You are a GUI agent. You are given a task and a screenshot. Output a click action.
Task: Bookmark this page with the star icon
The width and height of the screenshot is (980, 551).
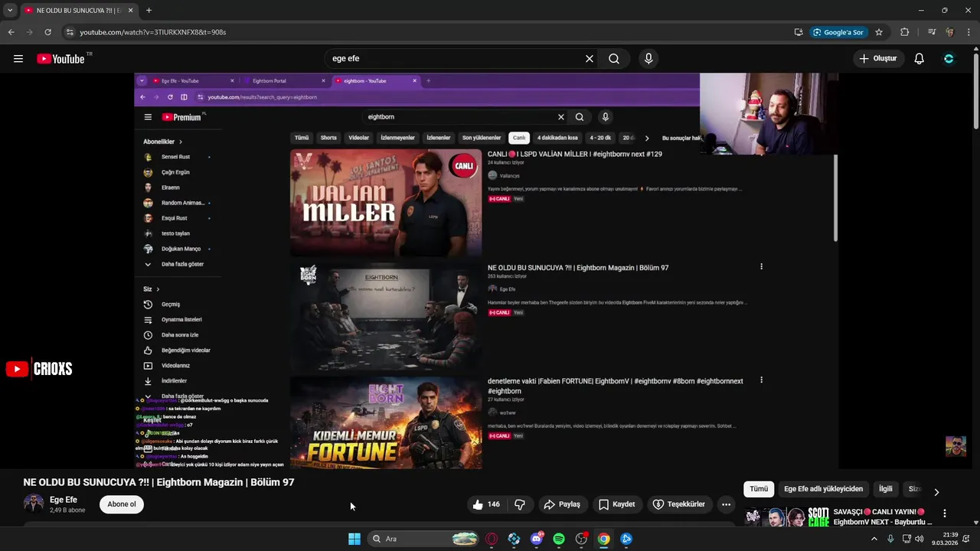(879, 32)
